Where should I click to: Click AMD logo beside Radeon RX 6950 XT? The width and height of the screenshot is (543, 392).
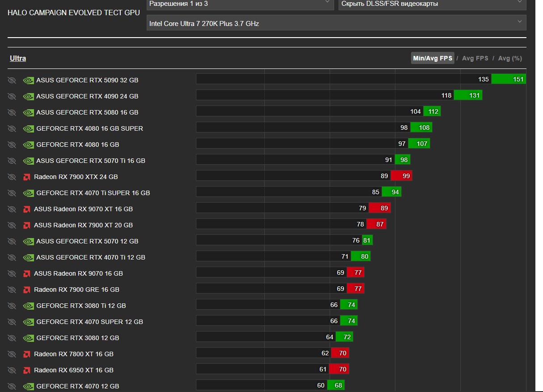point(27,371)
